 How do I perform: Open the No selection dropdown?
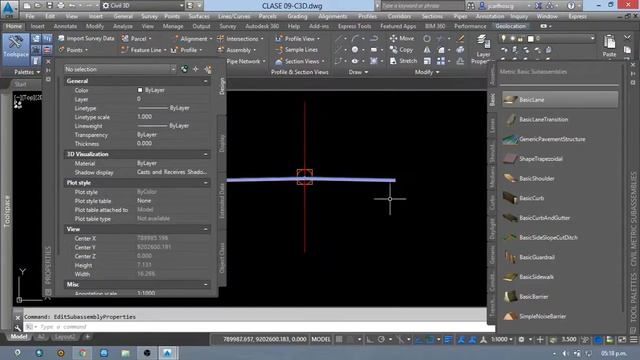pyautogui.click(x=120, y=69)
